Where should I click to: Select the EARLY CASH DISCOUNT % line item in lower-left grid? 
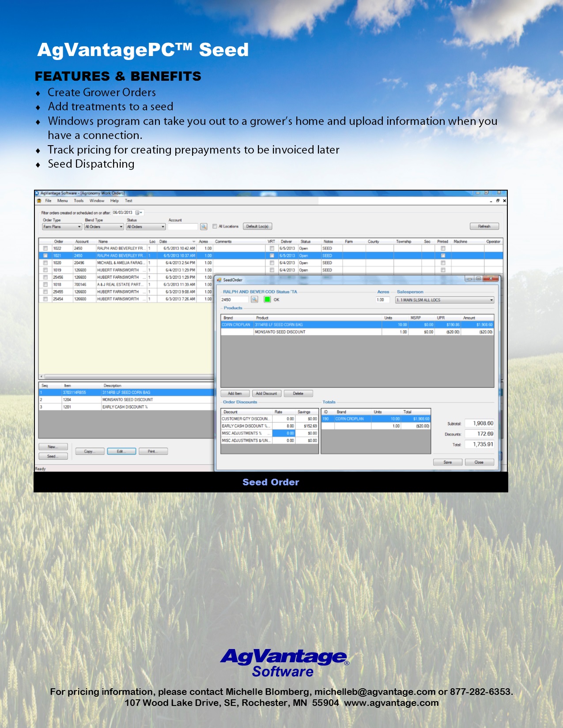pyautogui.click(x=127, y=407)
